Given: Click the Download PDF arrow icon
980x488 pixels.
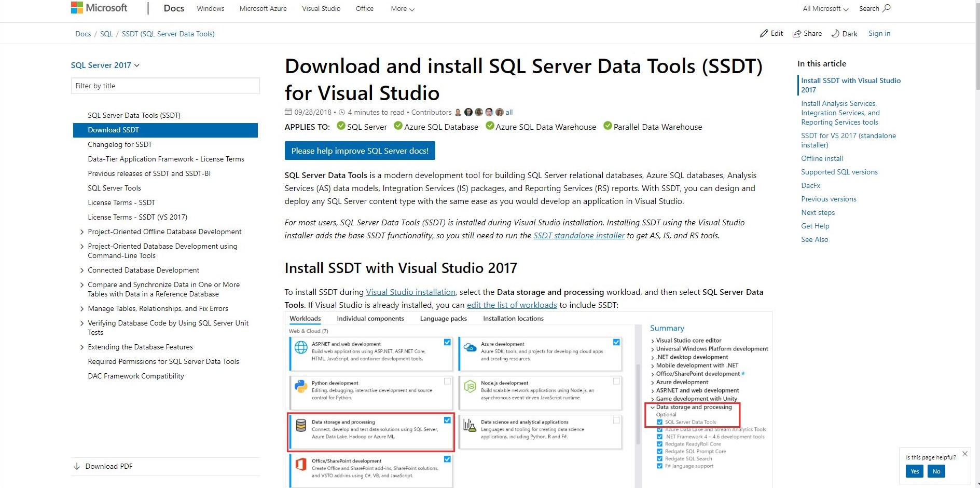Looking at the screenshot, I should coord(77,466).
